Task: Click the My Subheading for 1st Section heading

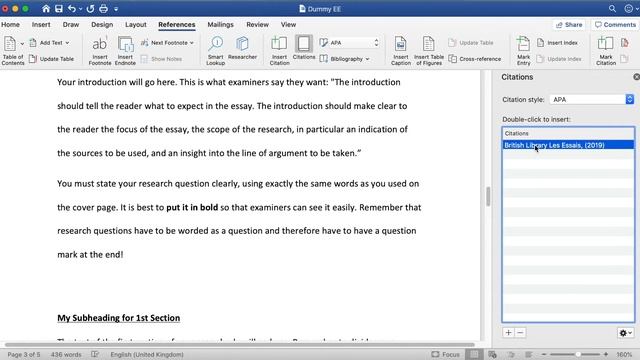Action: (118, 318)
